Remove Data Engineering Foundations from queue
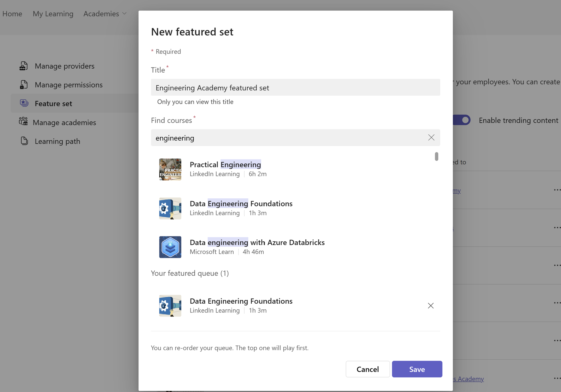This screenshot has height=392, width=561. (x=431, y=305)
